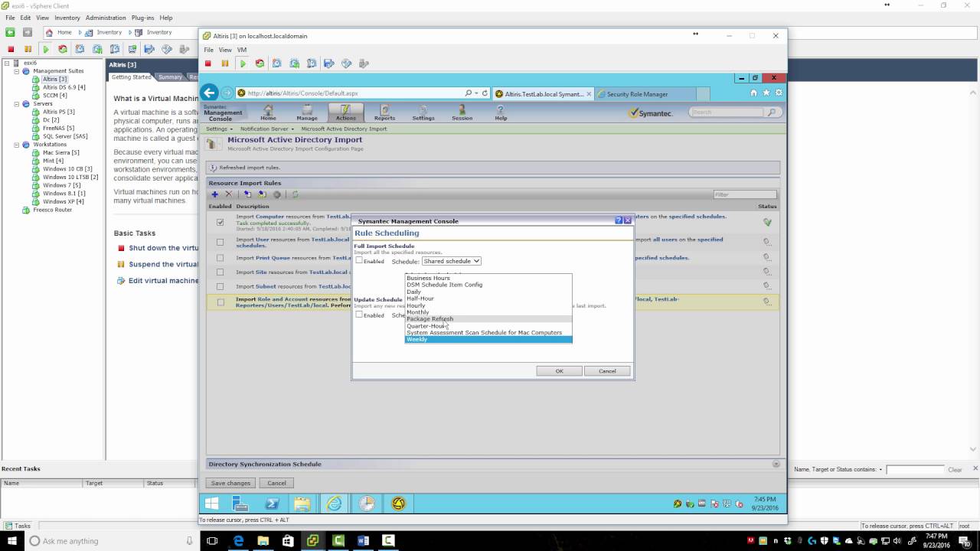Click the Edit virtual machine settings link
Viewport: 980px width, 551px height.
[163, 280]
